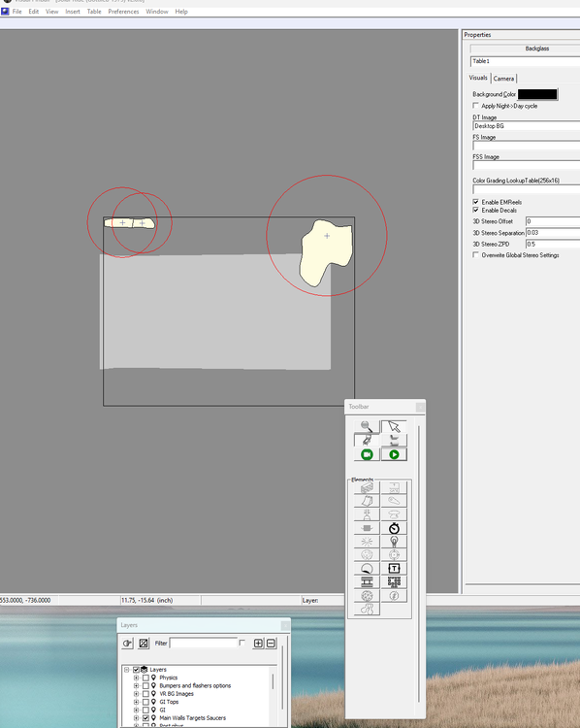Screen dimensions: 580x728
Task: Select the Textbox T element tool
Action: [394, 568]
